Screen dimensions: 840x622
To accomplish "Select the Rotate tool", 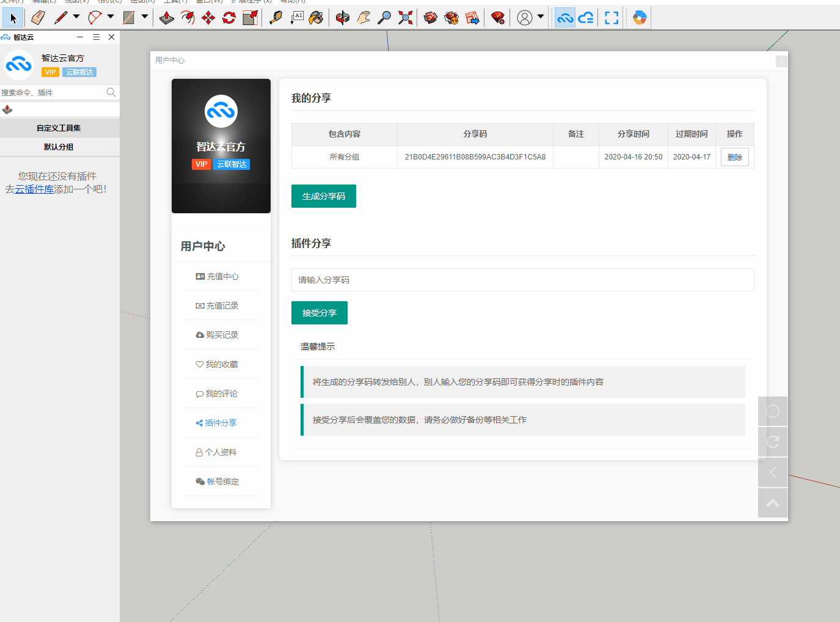I will (x=229, y=18).
